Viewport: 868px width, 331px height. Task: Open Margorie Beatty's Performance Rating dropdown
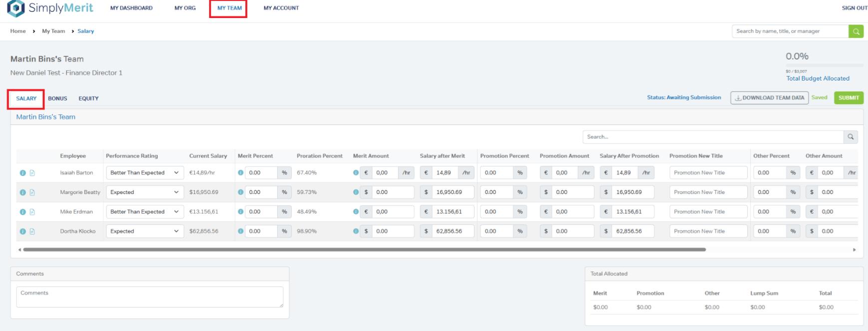point(144,192)
